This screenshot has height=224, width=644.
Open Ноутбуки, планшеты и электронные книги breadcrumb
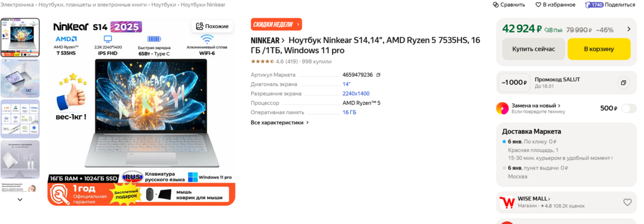point(93,5)
